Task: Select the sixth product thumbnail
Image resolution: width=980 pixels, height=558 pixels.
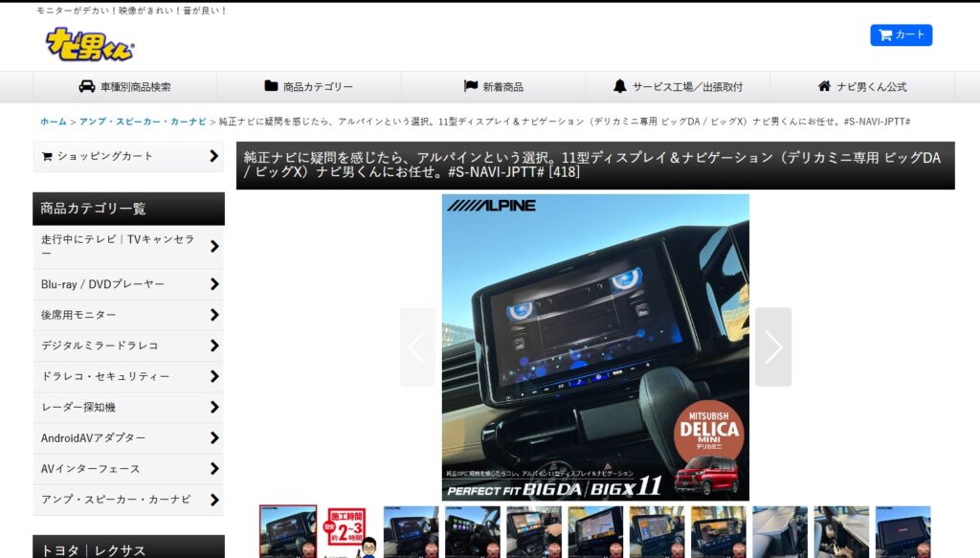Action: pos(595,532)
